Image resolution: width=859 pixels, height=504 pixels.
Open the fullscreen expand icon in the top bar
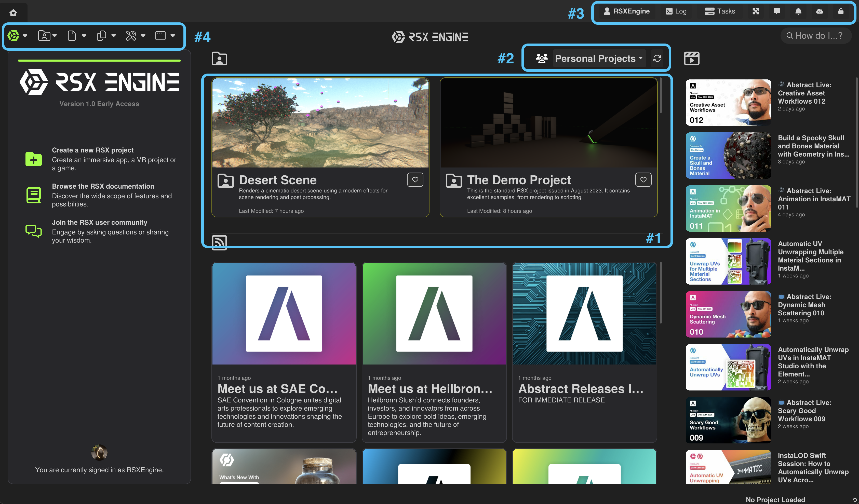(756, 11)
